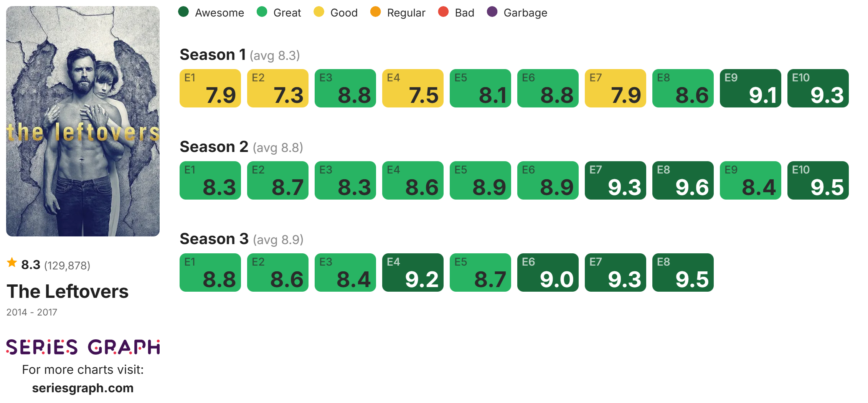Click the purple Garbage legend dot

coord(492,12)
